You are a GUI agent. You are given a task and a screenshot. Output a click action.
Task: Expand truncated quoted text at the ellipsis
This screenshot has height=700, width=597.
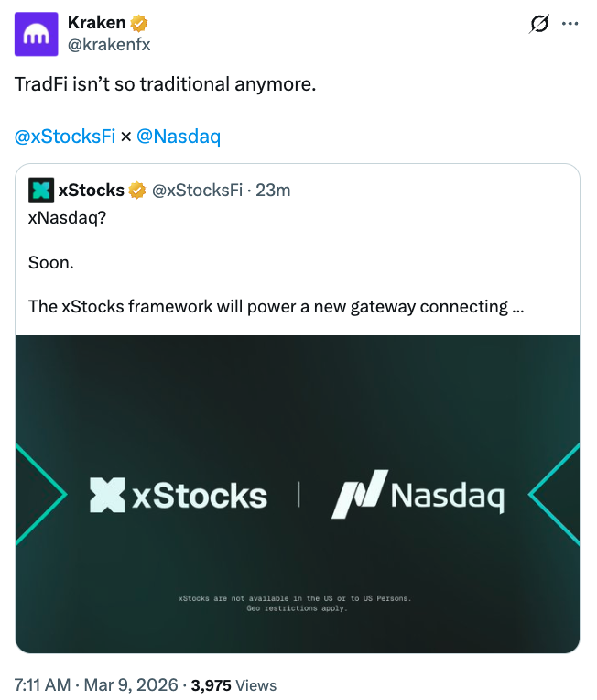tap(517, 306)
